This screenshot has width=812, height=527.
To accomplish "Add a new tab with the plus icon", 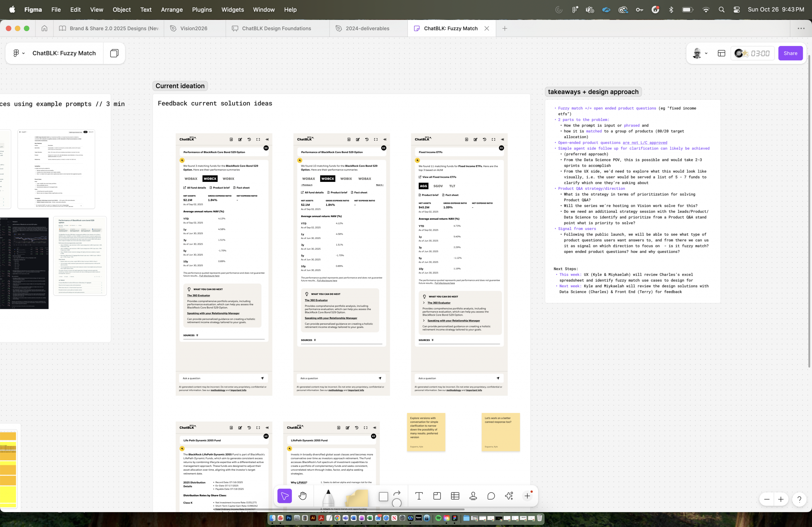I will pyautogui.click(x=505, y=28).
